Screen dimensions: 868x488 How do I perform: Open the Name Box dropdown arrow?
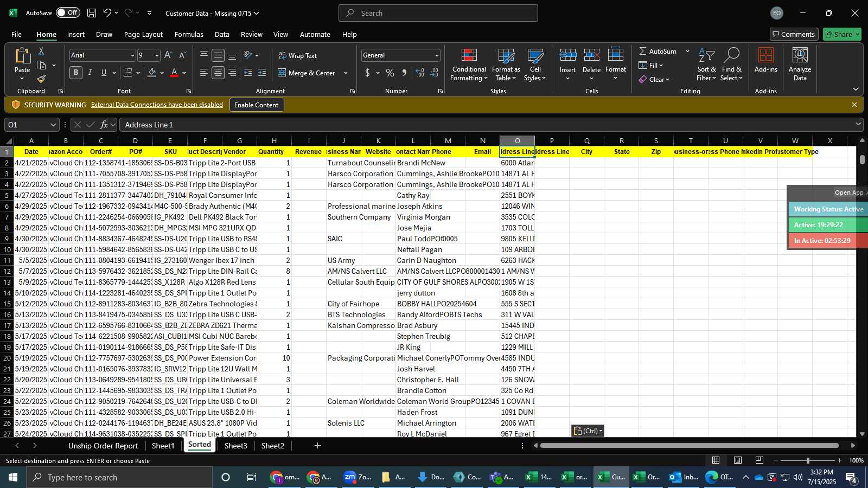click(53, 125)
